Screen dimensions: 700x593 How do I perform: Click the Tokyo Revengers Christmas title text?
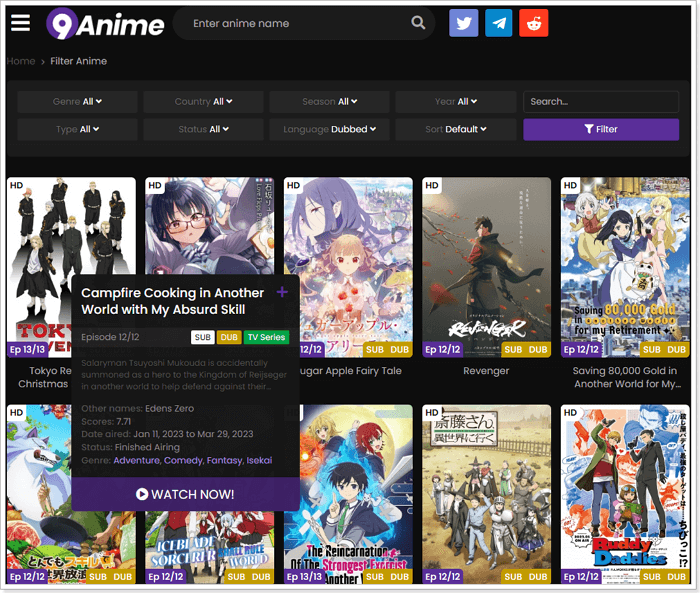[44, 377]
